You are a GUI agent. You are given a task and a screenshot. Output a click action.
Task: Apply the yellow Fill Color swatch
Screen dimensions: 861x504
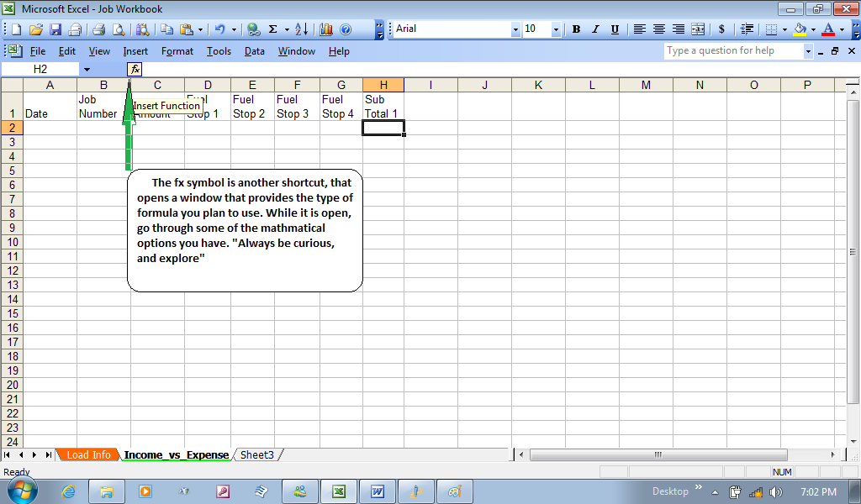(800, 29)
